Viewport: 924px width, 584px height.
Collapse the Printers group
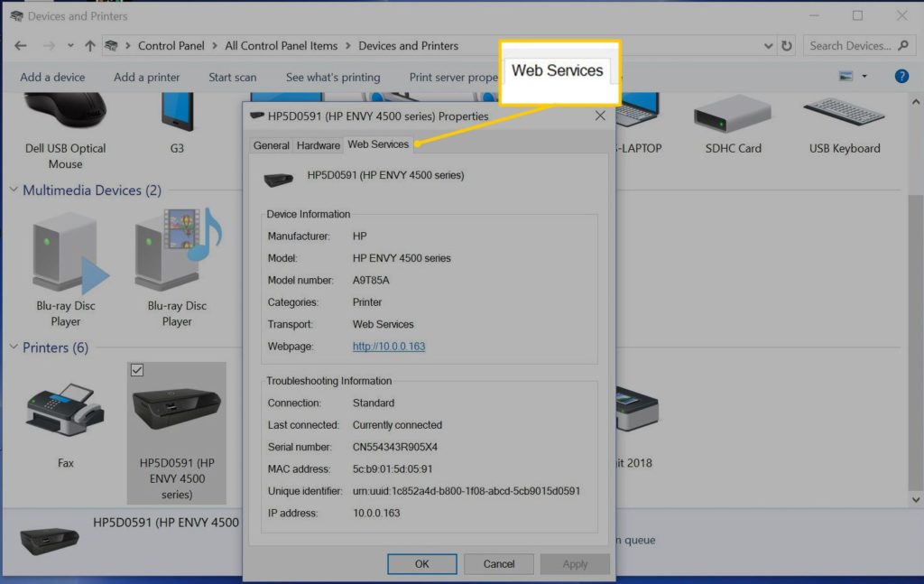click(x=14, y=348)
